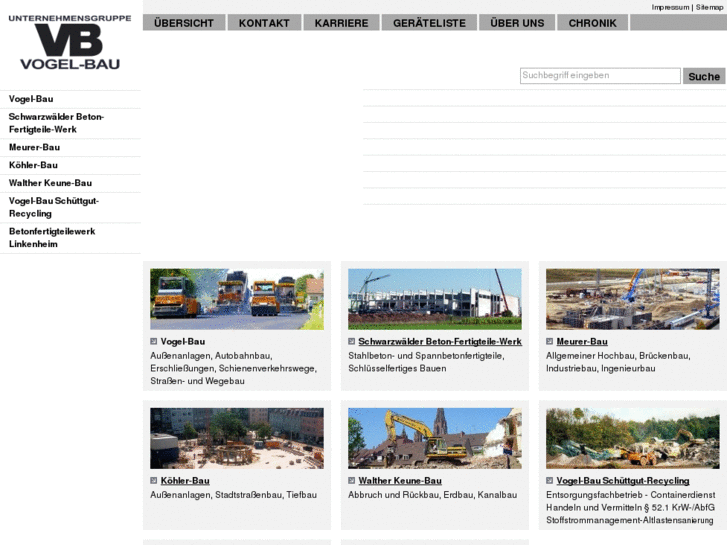Viewport: 727px width, 545px height.
Task: Click arrow icon beside Walther Keune-Bau card title
Action: coord(351,481)
